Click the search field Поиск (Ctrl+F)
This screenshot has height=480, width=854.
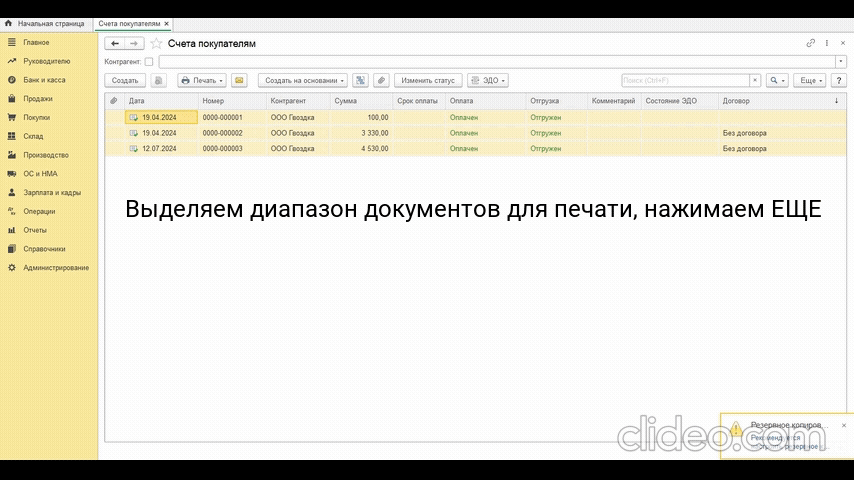[x=685, y=80]
